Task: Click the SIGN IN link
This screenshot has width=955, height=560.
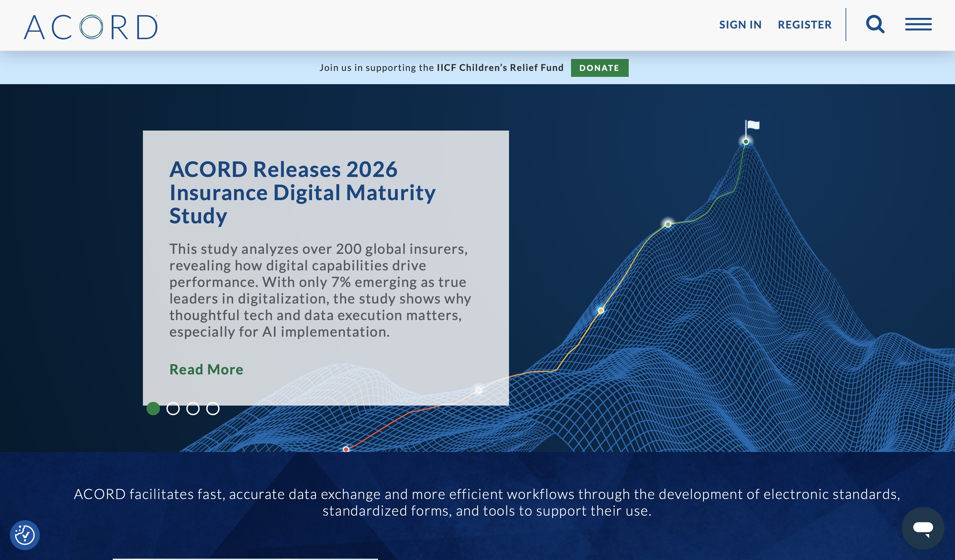Action: 740,25
